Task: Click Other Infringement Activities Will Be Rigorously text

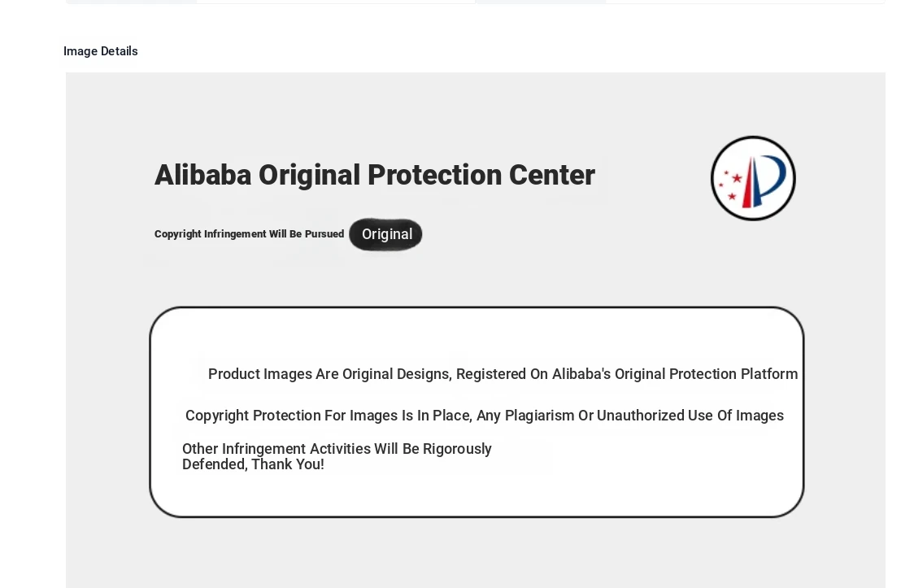Action: 337,449
